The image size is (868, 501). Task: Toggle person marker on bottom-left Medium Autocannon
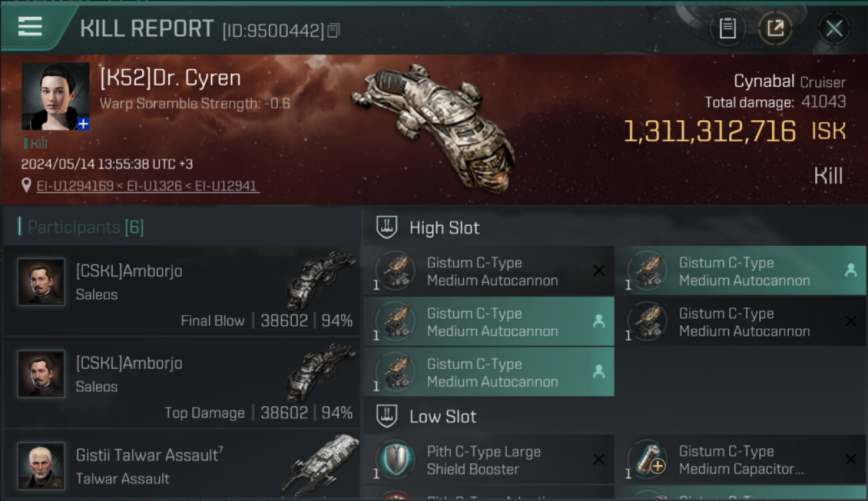pos(599,372)
